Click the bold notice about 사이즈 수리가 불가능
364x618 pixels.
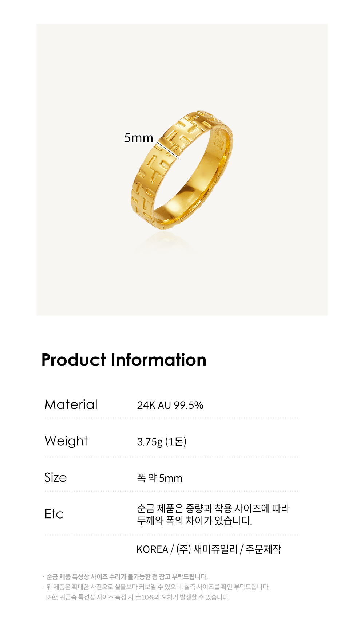(127, 577)
